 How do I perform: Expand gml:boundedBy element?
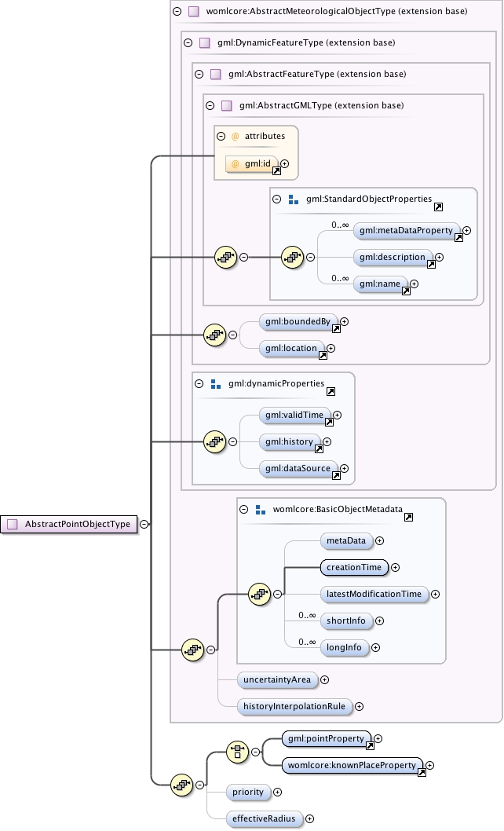(345, 322)
